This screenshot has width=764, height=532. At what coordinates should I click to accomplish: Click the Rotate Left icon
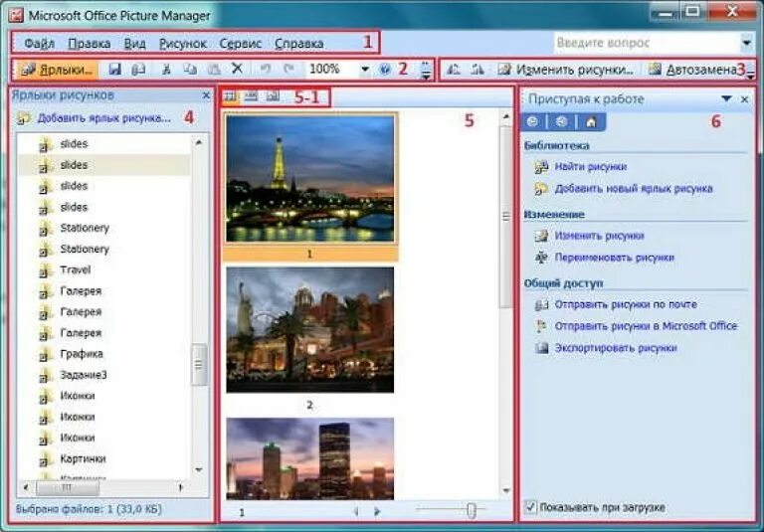(454, 70)
